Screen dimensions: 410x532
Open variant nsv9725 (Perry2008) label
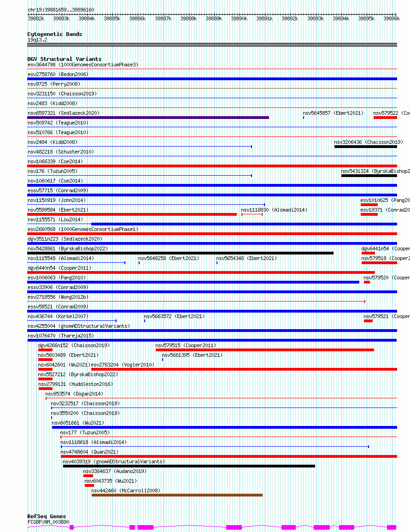(x=54, y=84)
